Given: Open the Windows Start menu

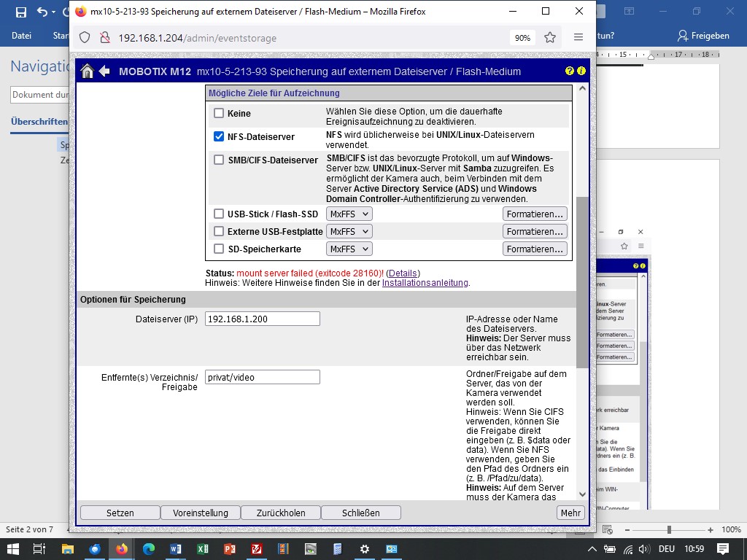Looking at the screenshot, I should click(x=13, y=549).
